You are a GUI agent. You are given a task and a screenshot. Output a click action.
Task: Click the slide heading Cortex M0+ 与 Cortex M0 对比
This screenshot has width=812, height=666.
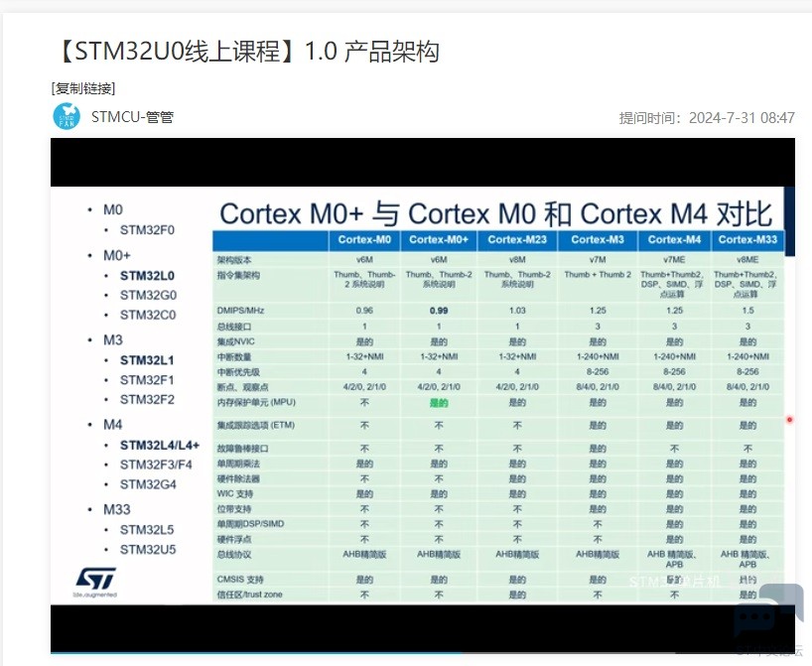coord(496,213)
